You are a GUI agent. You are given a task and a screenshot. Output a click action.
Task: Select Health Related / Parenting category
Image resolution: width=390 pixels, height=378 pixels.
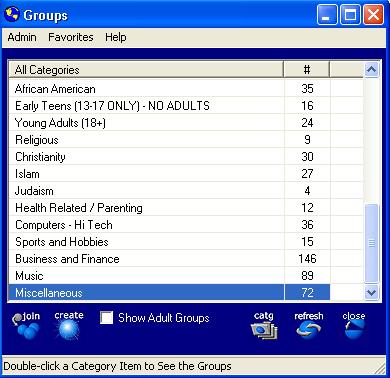tap(146, 208)
